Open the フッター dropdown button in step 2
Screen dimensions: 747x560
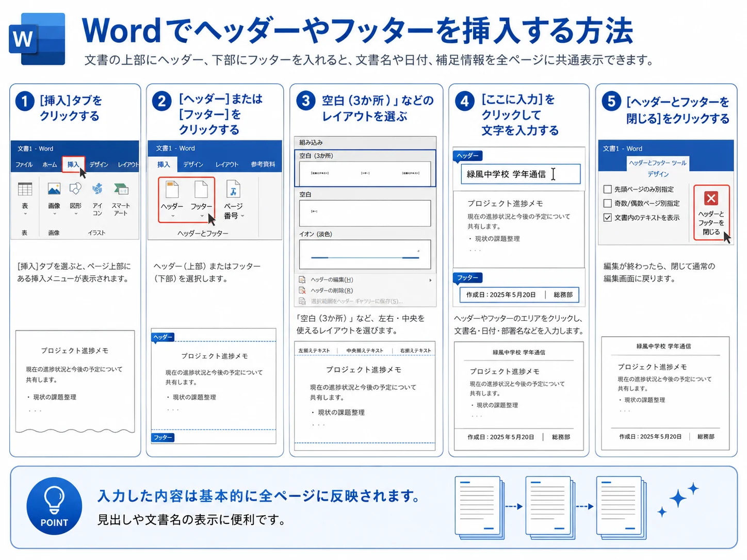[201, 200]
